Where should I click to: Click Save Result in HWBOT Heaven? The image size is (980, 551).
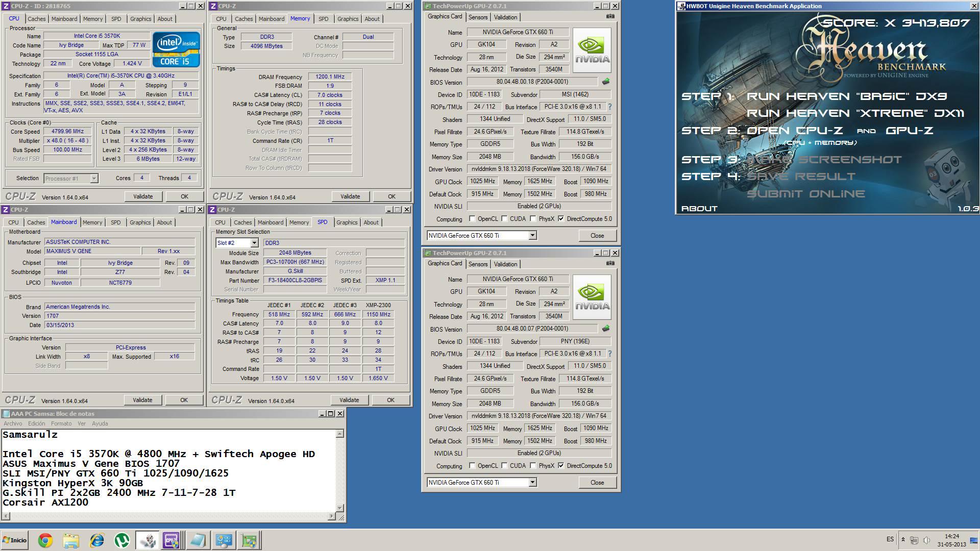tap(801, 177)
